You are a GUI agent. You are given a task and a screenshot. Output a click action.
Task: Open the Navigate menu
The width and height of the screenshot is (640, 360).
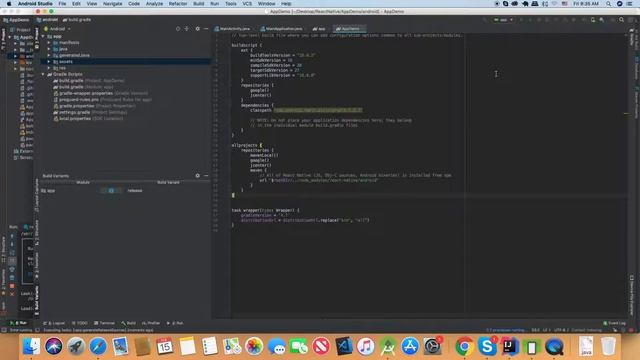coord(112,4)
